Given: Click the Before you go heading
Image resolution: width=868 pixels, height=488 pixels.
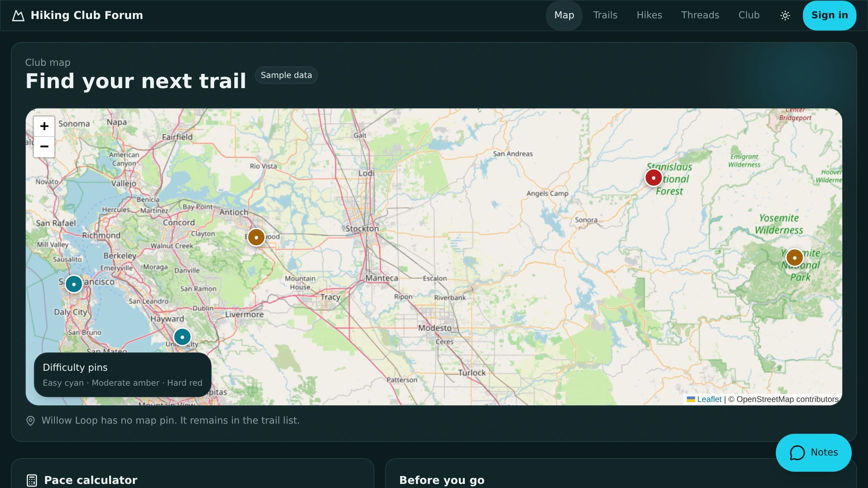Looking at the screenshot, I should click(442, 480).
